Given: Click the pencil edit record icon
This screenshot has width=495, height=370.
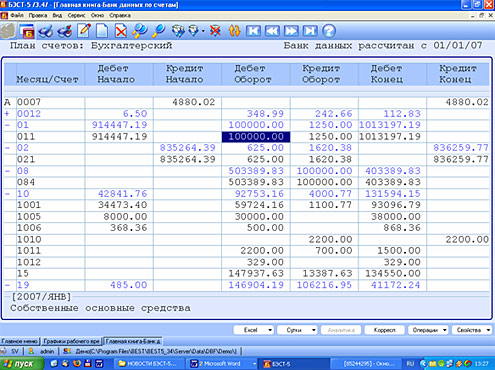Looking at the screenshot, I should click(84, 31).
